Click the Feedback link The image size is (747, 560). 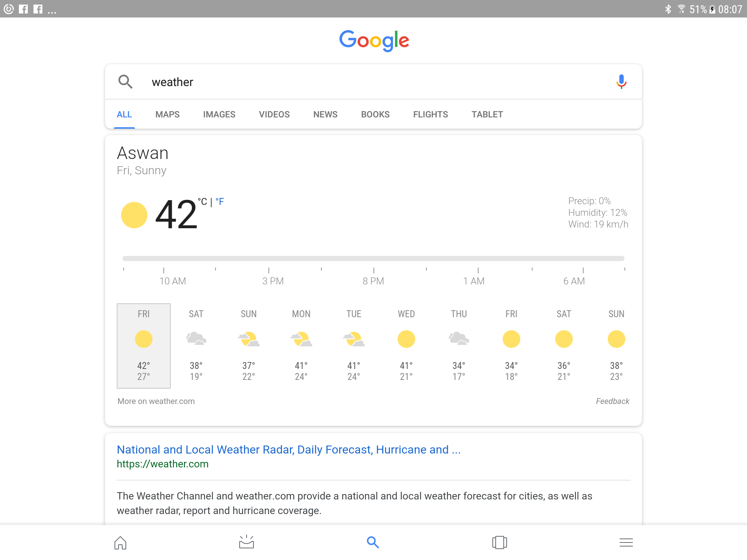click(613, 401)
